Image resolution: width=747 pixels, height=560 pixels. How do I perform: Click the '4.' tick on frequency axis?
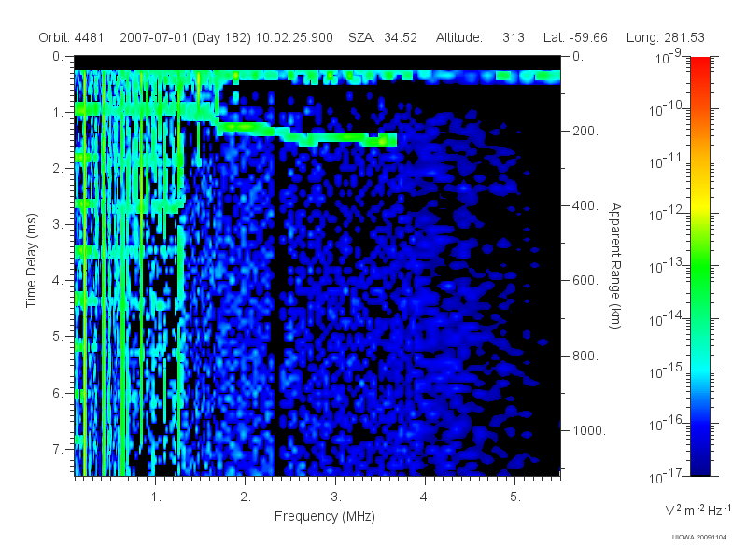click(426, 497)
